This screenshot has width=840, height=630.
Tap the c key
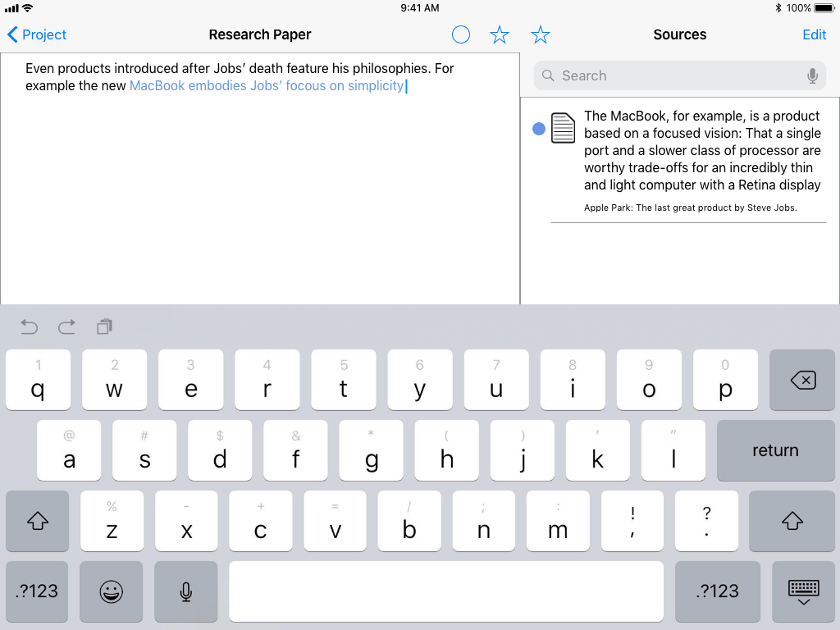pyautogui.click(x=261, y=521)
